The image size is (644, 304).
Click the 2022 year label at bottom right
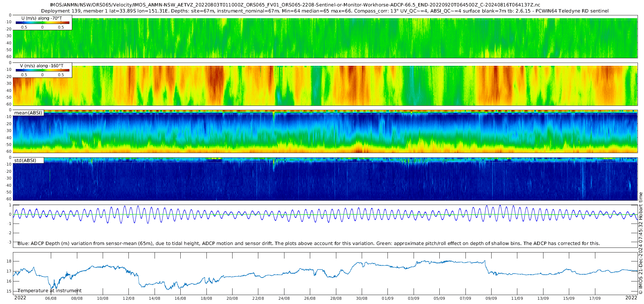pos(631,298)
